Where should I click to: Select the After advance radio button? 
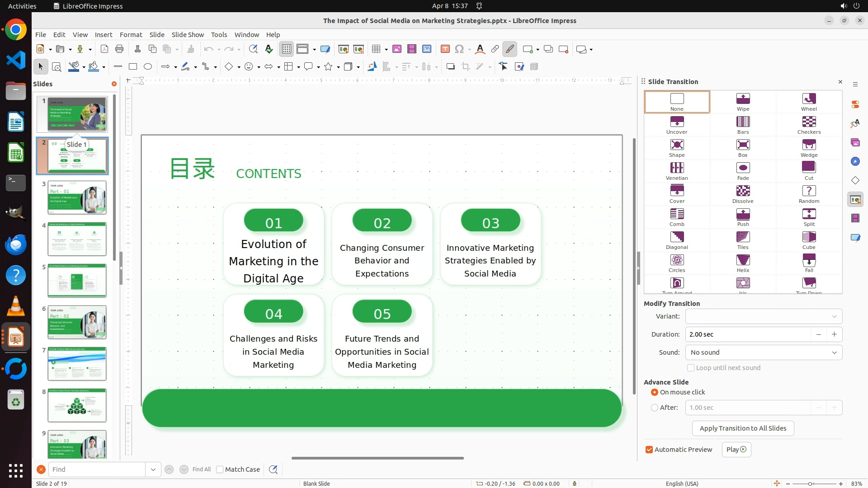(x=655, y=408)
